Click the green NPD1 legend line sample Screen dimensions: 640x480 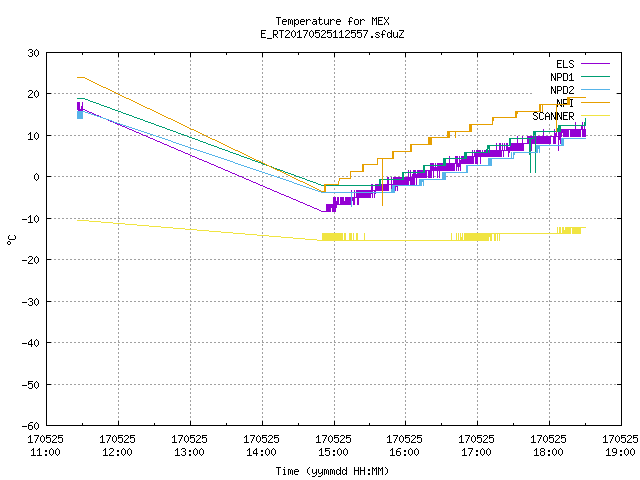pos(595,77)
